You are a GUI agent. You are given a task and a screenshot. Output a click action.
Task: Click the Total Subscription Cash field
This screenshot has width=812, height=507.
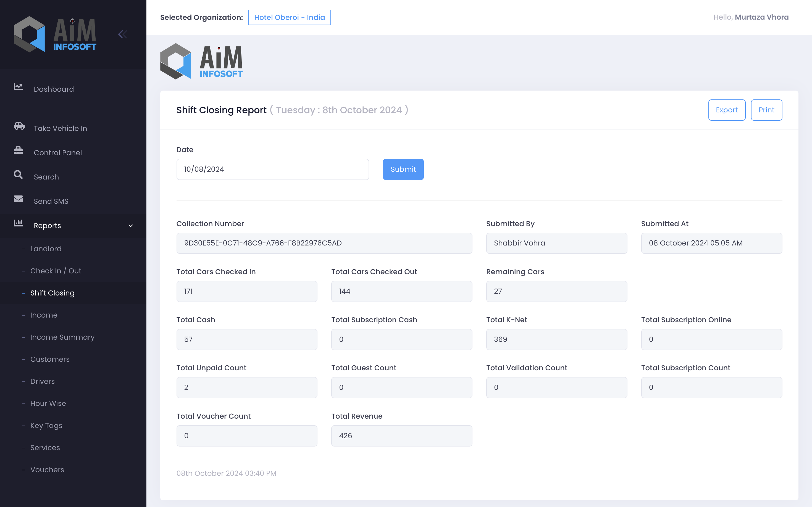click(x=402, y=339)
